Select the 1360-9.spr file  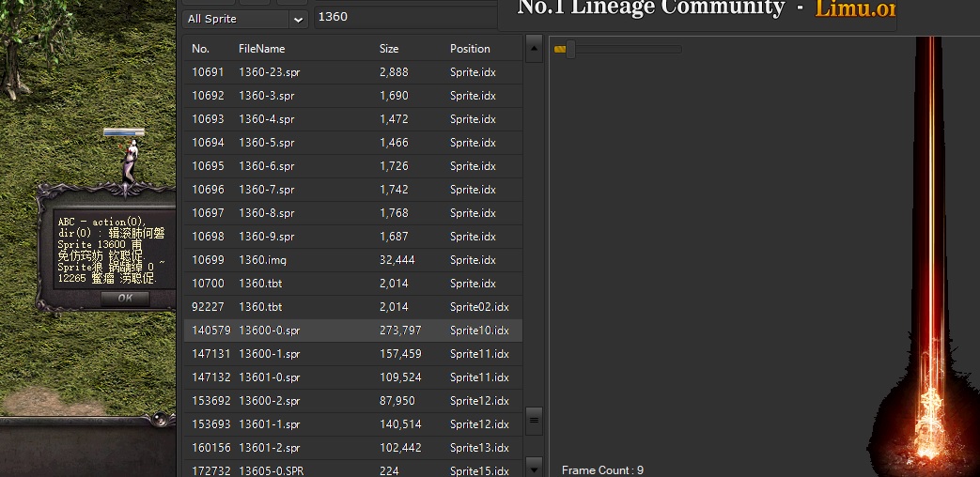coord(353,237)
